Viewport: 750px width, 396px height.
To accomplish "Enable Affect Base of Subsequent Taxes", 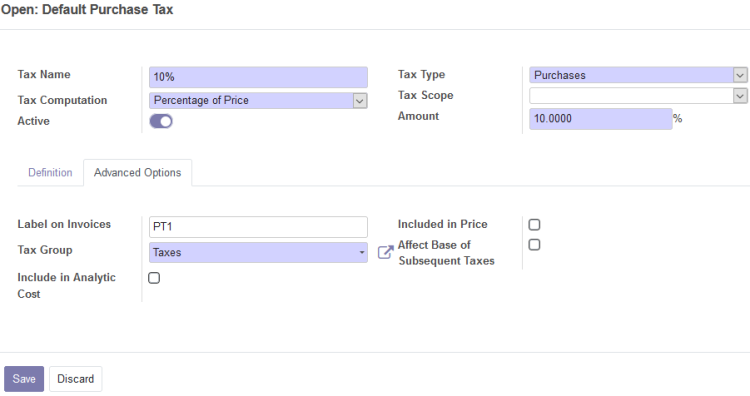I will pyautogui.click(x=534, y=245).
